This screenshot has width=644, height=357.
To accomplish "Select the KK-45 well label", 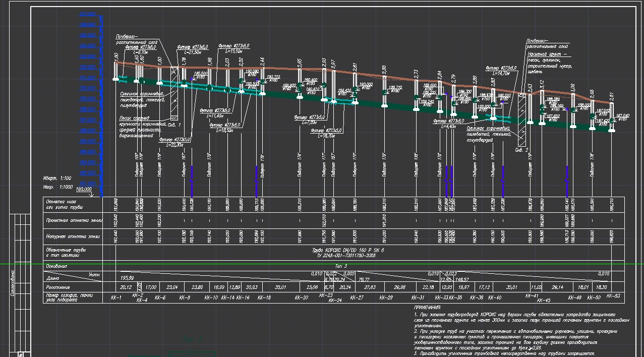I will (544, 301).
